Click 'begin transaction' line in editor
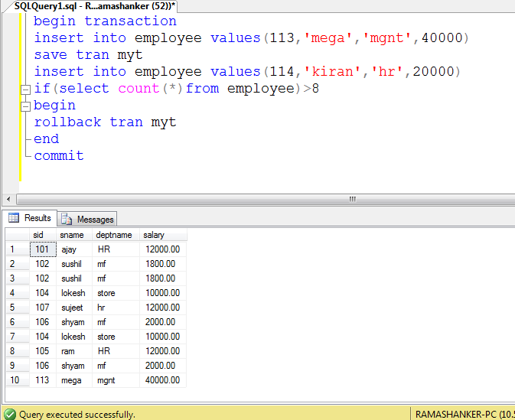Viewport: 515px width, 420px height. pos(105,21)
